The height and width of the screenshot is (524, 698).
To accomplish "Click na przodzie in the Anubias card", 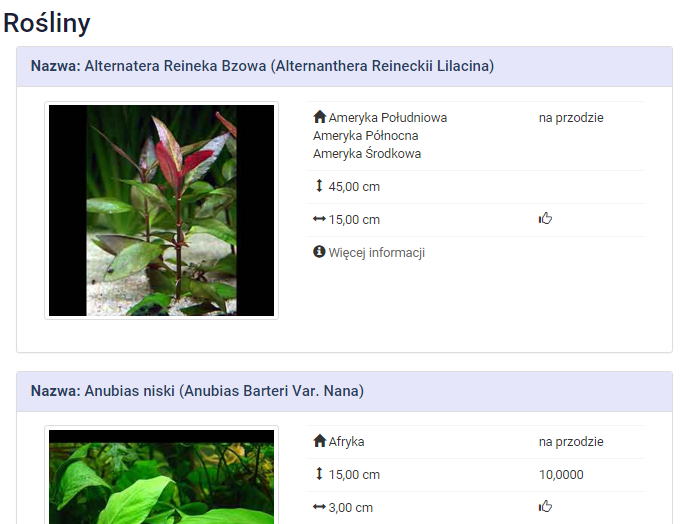I will tap(571, 442).
